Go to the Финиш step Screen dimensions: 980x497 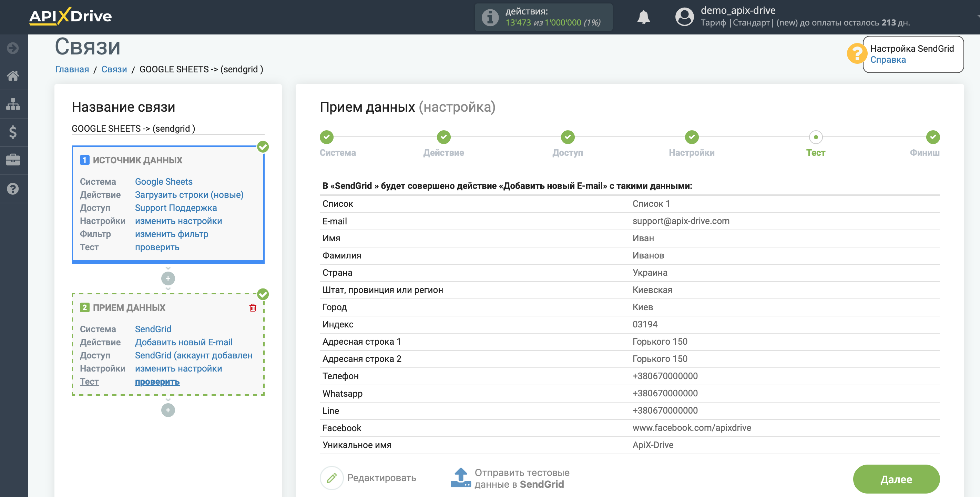coord(933,137)
